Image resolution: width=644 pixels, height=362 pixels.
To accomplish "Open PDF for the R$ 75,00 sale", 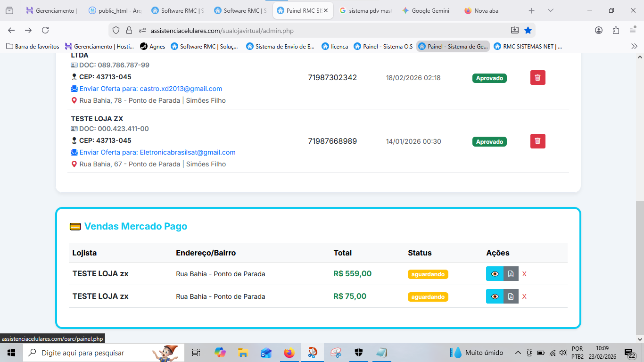I will 511,296.
